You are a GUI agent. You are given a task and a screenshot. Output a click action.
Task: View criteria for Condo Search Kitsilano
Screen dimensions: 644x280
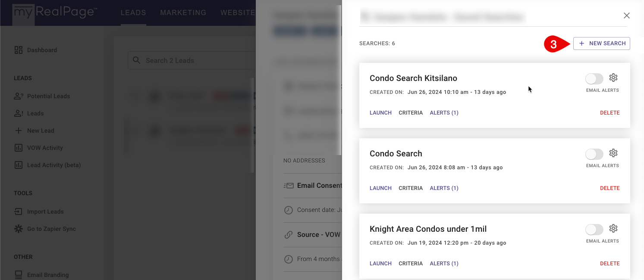[411, 113]
